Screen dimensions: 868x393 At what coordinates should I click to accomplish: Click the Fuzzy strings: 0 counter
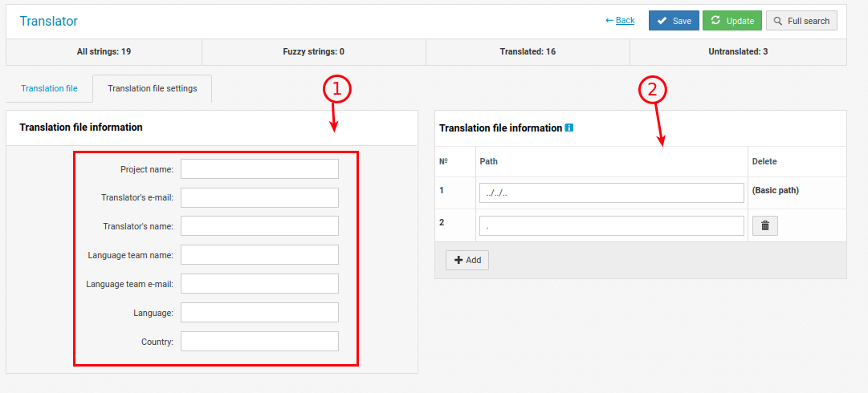click(313, 52)
